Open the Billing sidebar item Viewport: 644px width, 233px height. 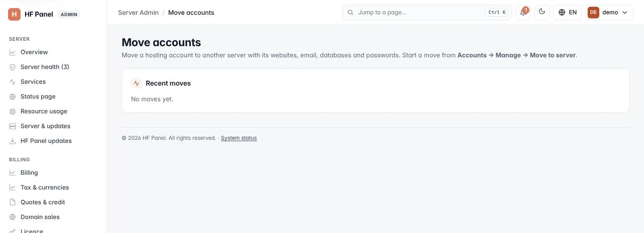pos(54,173)
